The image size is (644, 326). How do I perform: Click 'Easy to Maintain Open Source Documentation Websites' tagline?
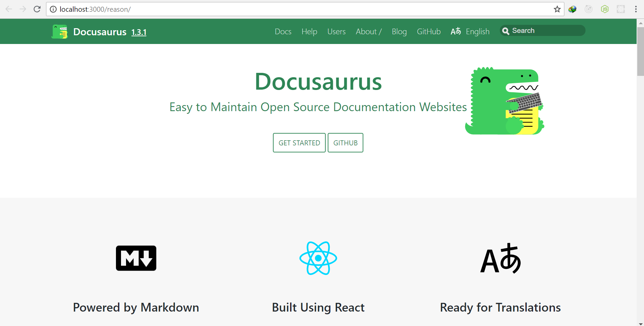318,107
